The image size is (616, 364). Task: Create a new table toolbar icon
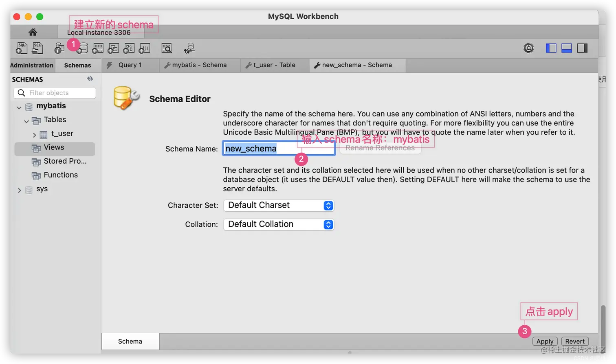[98, 48]
